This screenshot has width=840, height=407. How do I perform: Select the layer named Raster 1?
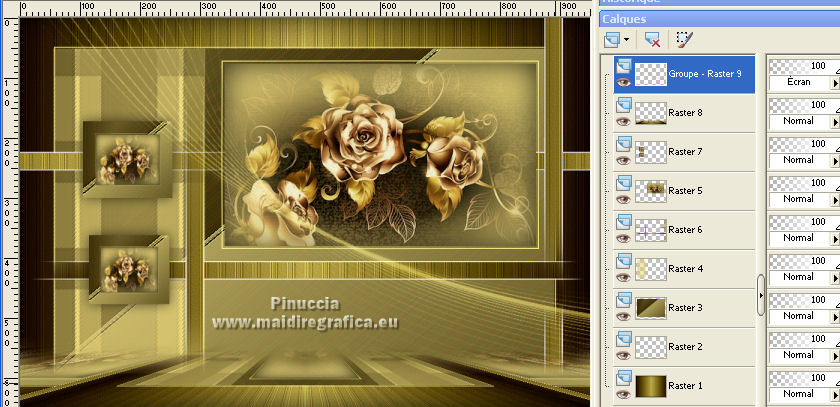685,387
